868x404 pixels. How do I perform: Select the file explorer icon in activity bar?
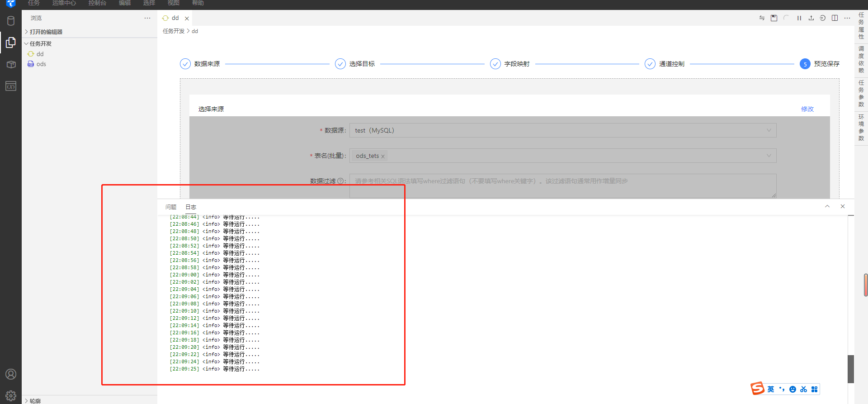pyautogui.click(x=11, y=43)
